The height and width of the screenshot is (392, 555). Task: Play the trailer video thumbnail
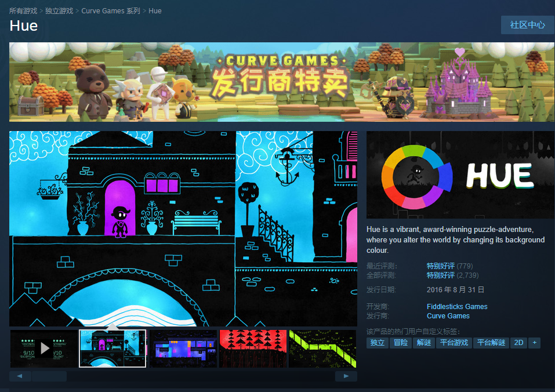point(44,349)
